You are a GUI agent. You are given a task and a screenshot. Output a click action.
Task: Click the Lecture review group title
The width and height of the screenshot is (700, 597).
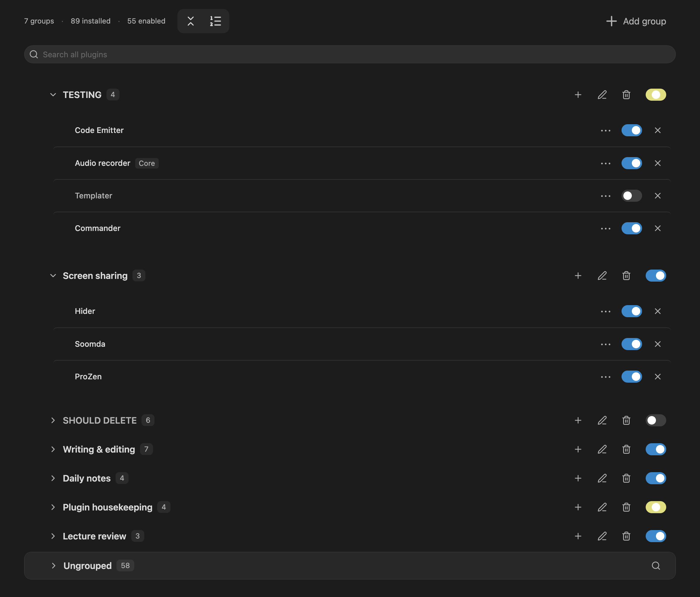pos(94,536)
